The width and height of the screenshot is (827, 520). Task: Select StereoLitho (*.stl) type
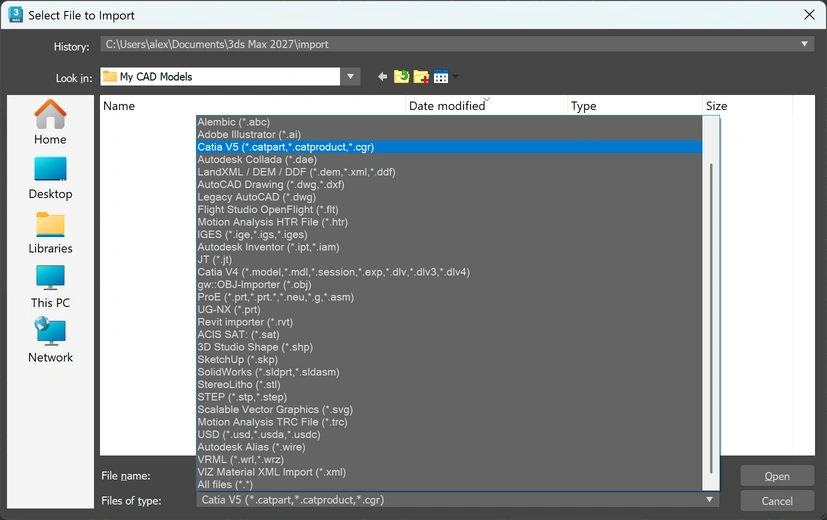coord(449,384)
